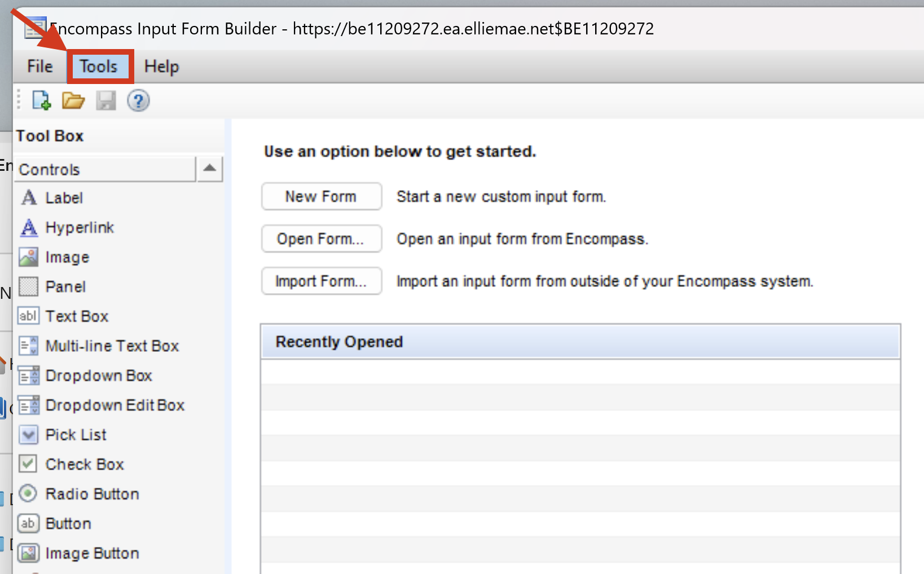Select the Text Box control
Screen dimensions: 924x574
[76, 316]
